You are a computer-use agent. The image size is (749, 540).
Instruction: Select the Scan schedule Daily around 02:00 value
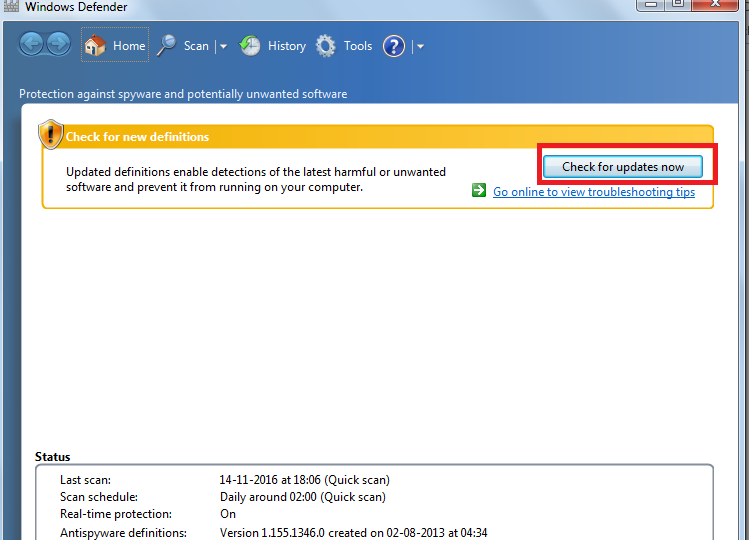pyautogui.click(x=303, y=497)
